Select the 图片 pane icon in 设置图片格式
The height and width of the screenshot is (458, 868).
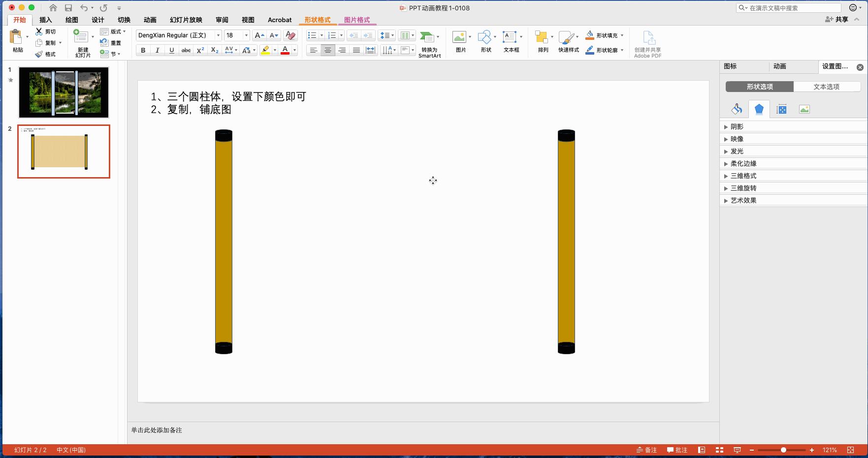[x=804, y=109]
